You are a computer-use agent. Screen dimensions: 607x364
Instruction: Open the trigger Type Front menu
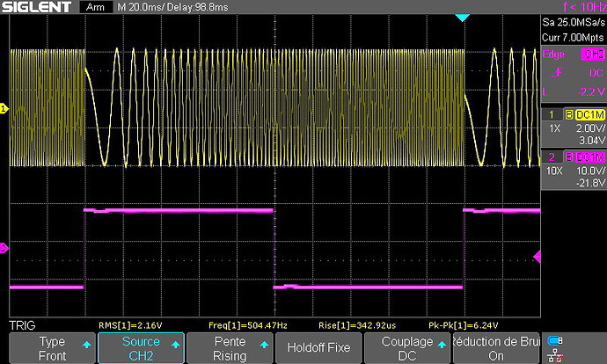(52, 348)
